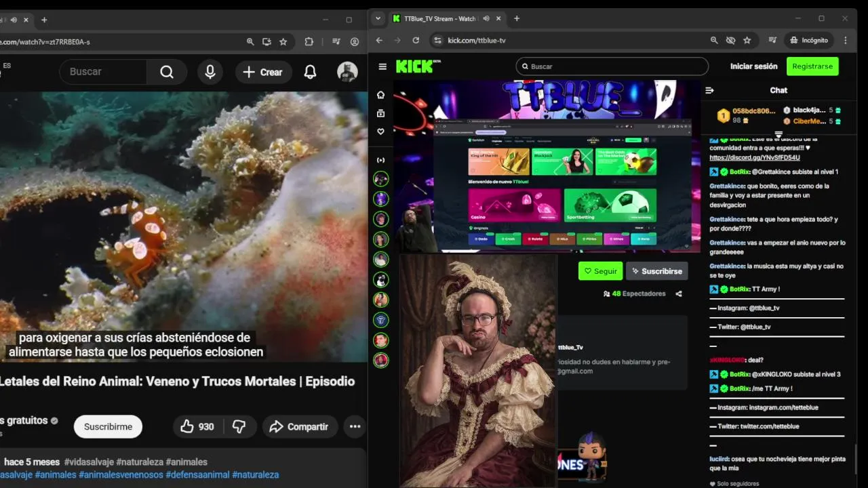Image resolution: width=868 pixels, height=488 pixels.
Task: Click the green Registrarse button
Action: click(x=812, y=66)
